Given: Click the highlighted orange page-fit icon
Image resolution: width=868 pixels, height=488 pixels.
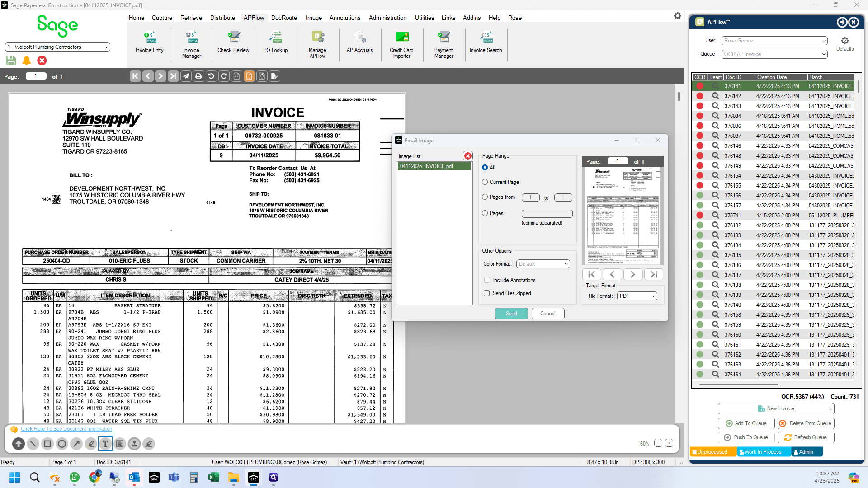Looking at the screenshot, I should click(249, 76).
